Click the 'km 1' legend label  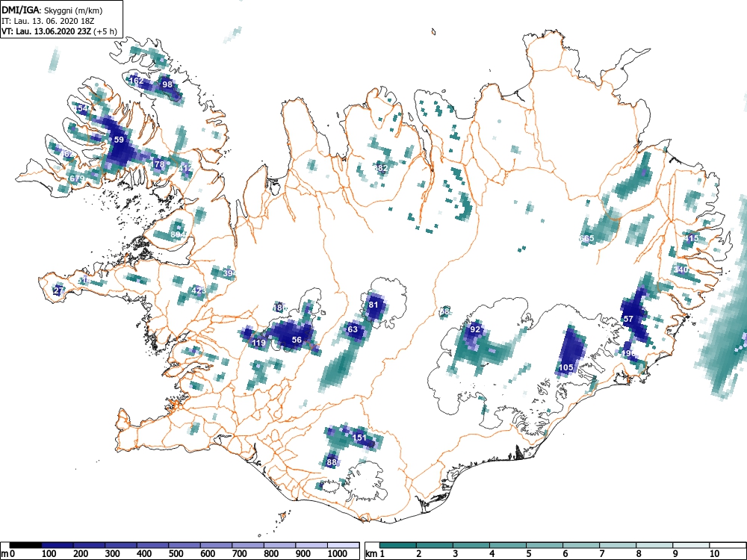[376, 554]
